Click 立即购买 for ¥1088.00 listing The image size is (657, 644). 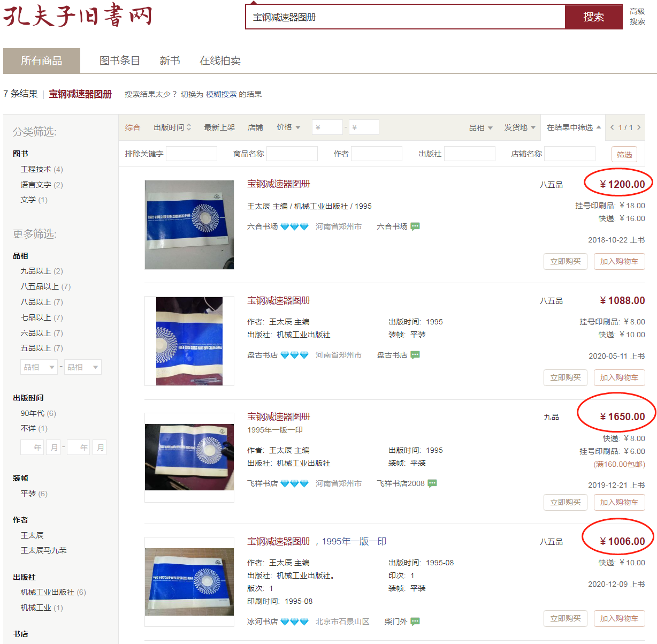(x=566, y=377)
